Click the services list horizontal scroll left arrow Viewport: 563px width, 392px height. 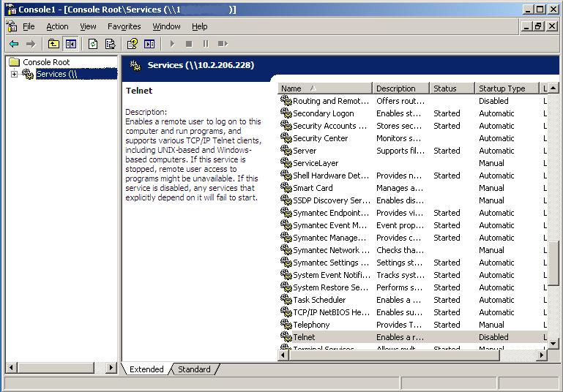coord(283,355)
